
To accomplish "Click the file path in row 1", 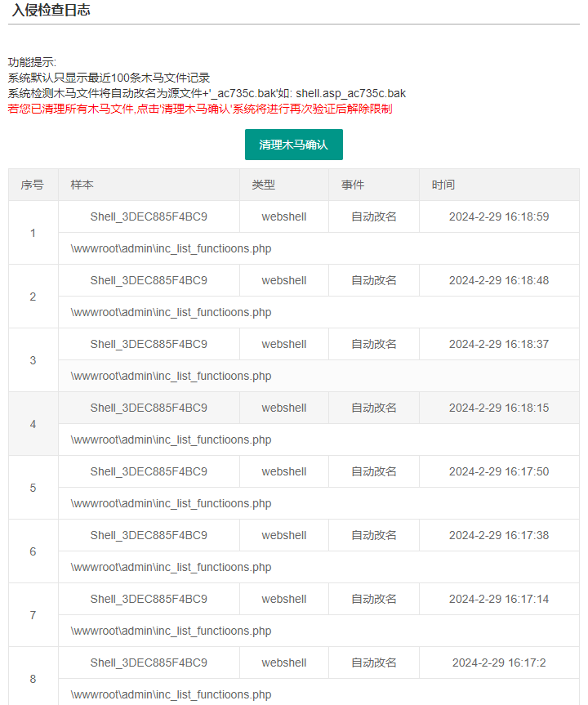I will tap(171, 248).
